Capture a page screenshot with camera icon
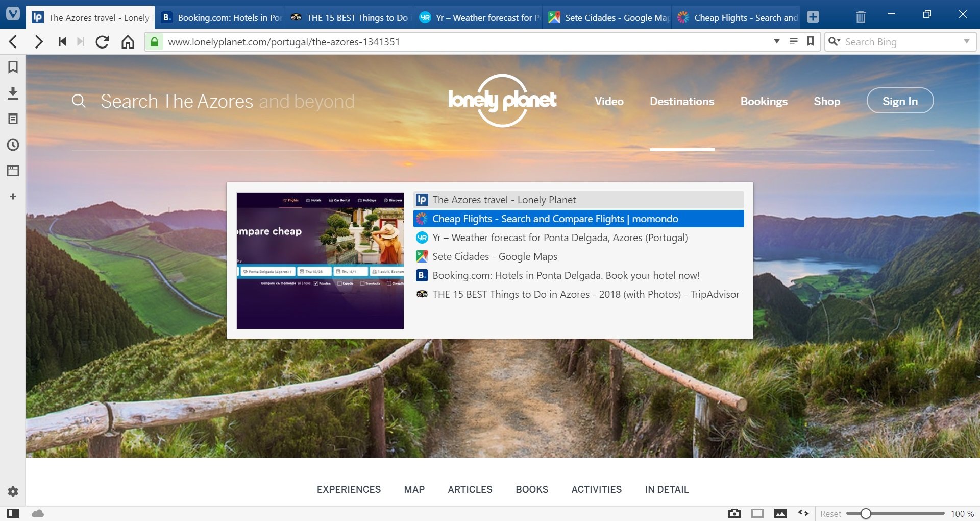The image size is (980, 521). pos(734,513)
